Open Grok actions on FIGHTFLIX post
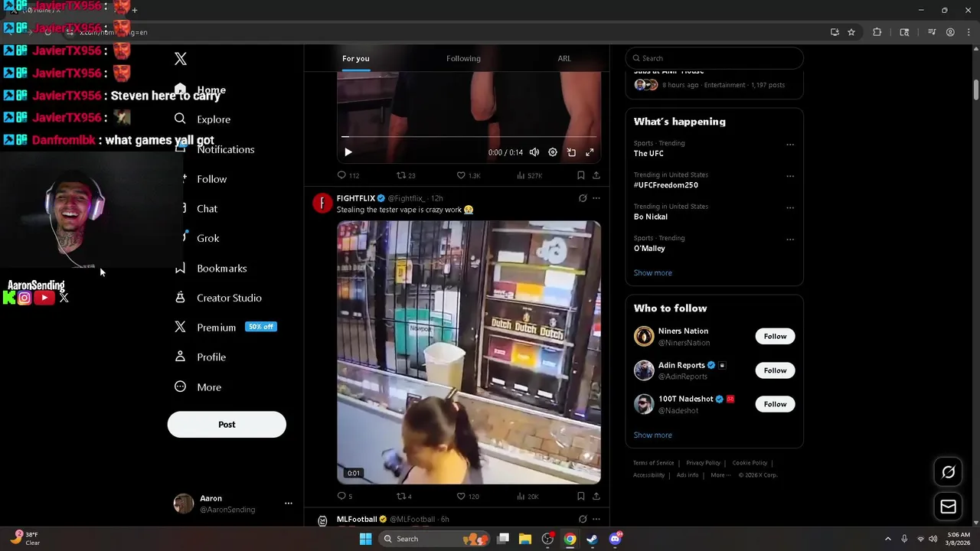Screen dimensions: 980x551 (583, 198)
